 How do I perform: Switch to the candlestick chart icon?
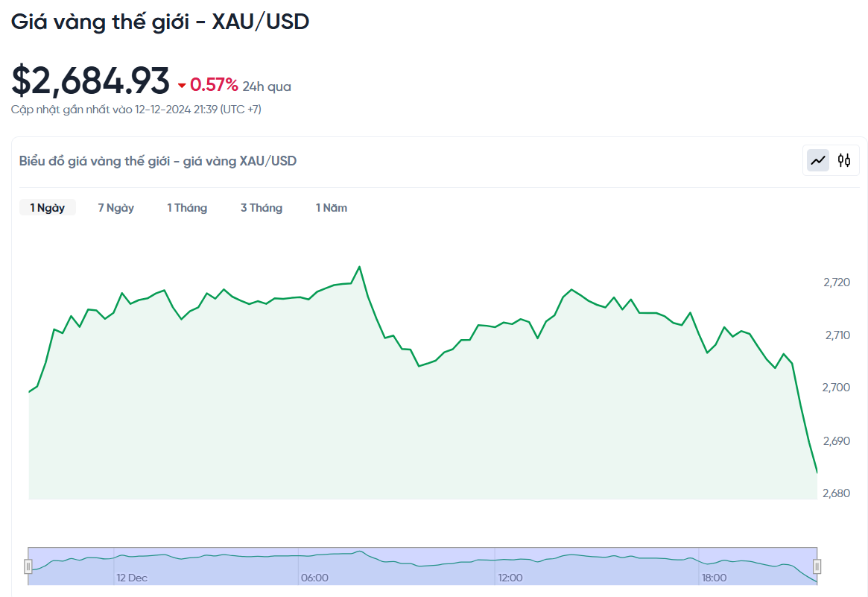coord(844,160)
